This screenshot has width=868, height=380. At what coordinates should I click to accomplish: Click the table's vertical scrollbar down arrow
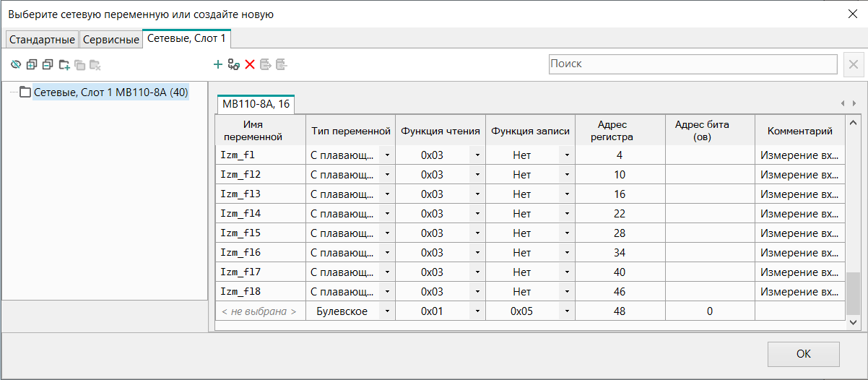click(x=854, y=322)
